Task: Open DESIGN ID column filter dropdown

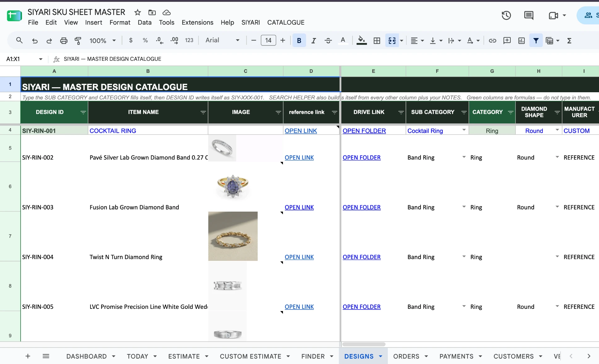Action: [83, 112]
